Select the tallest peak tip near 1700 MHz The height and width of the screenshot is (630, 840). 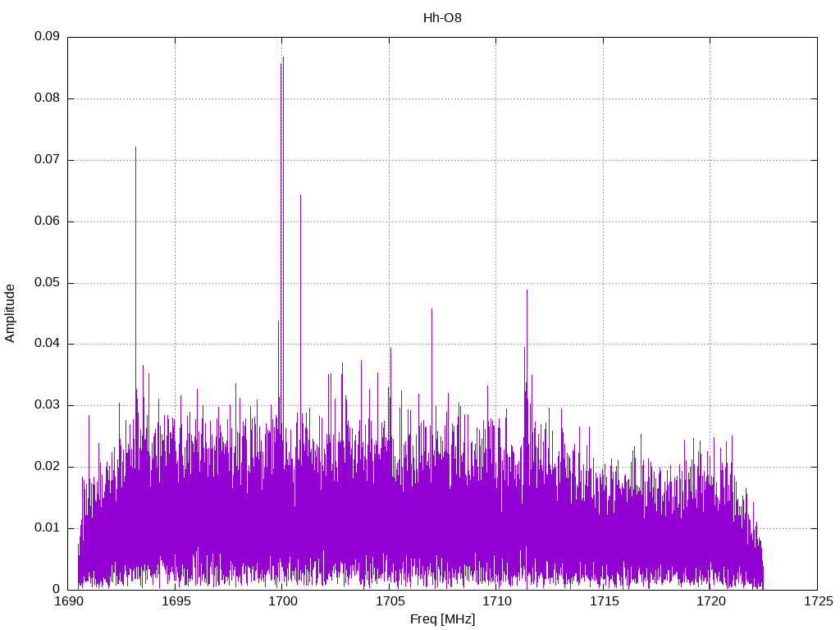pyautogui.click(x=282, y=57)
